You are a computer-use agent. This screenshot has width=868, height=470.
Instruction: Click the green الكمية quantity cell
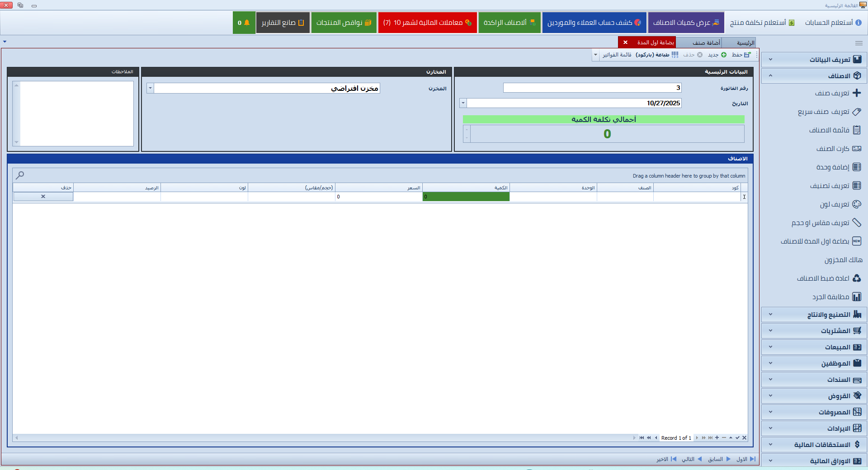click(466, 197)
